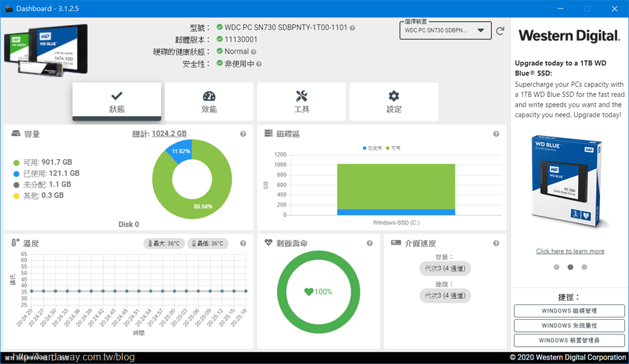Viewport: 629px width, 364px height.
Task: Click the help icon beside 非使用中 security
Action: tap(259, 64)
